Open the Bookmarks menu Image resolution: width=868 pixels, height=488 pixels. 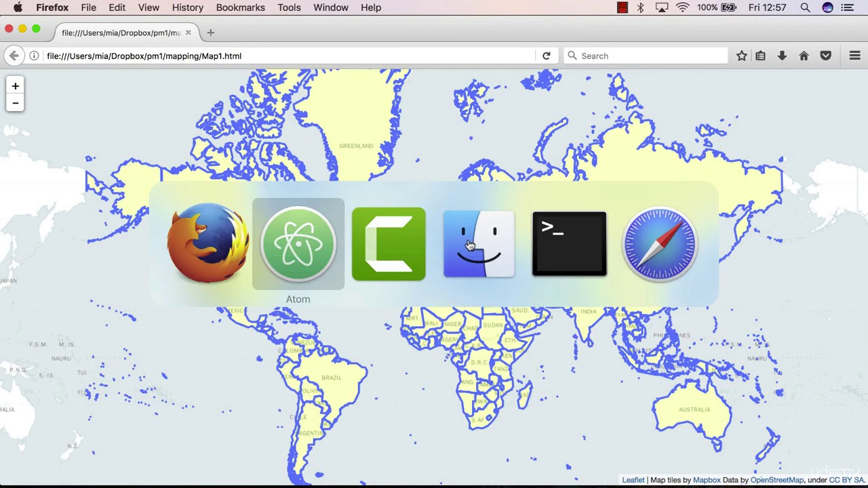point(240,7)
